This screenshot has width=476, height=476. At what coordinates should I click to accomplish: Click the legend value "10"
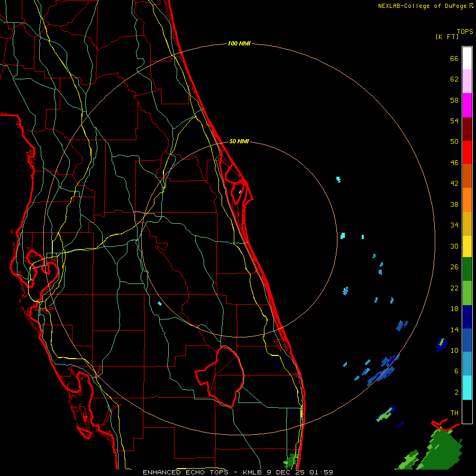[454, 350]
